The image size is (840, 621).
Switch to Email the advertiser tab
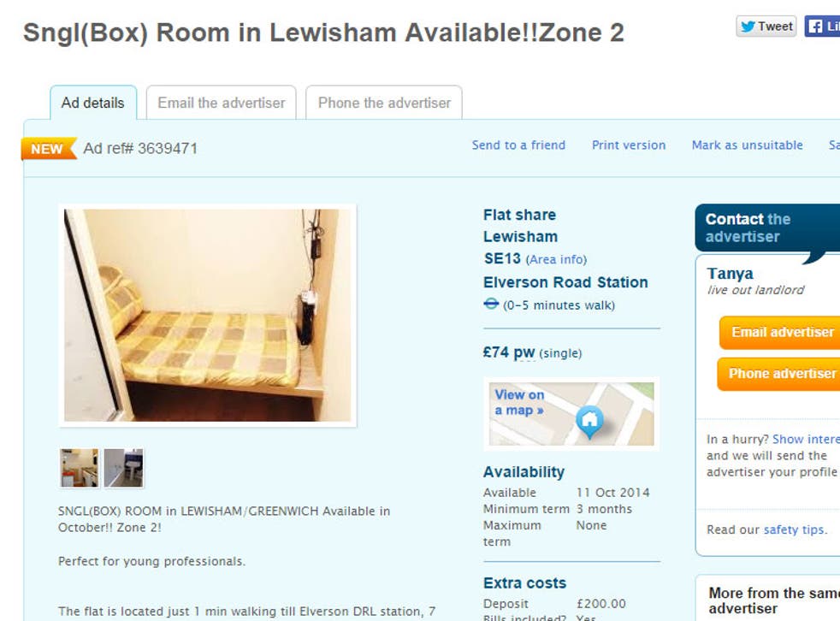coord(222,103)
